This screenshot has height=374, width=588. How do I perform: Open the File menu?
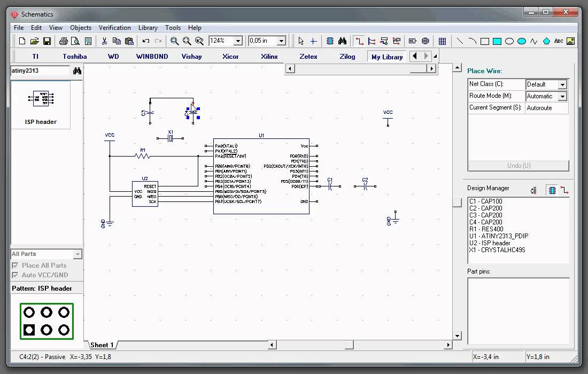tap(19, 28)
